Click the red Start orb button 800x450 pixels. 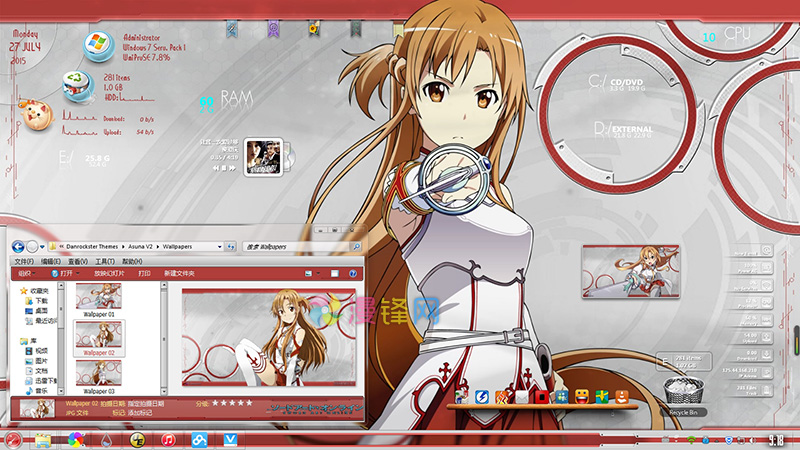click(13, 440)
